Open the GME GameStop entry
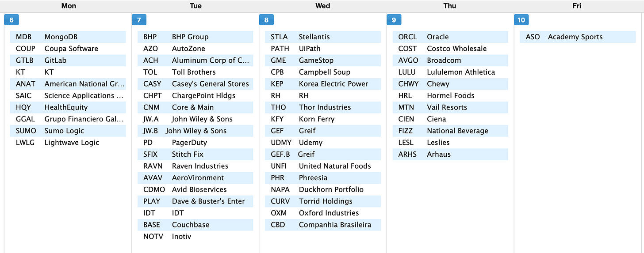Screen dimensions: 644x253 tap(323, 60)
